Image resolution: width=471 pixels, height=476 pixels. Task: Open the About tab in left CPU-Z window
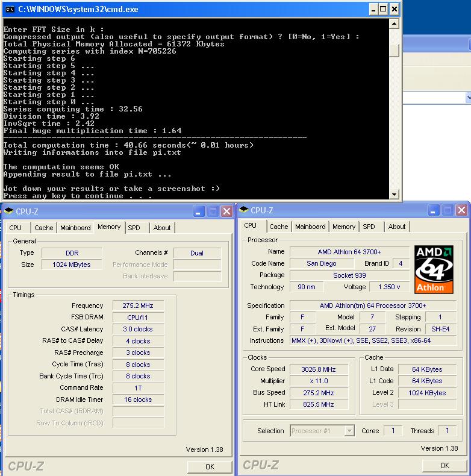tap(162, 228)
